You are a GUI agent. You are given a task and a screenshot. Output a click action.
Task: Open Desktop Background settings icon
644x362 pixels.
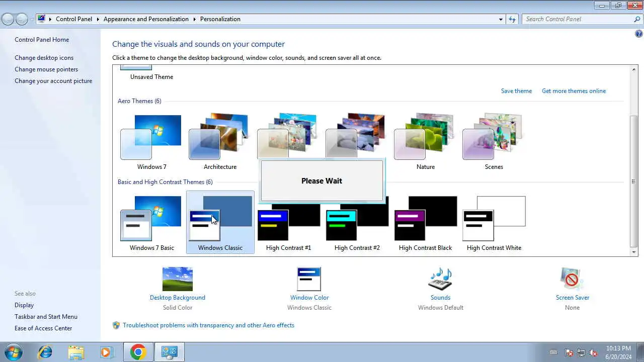click(x=178, y=279)
